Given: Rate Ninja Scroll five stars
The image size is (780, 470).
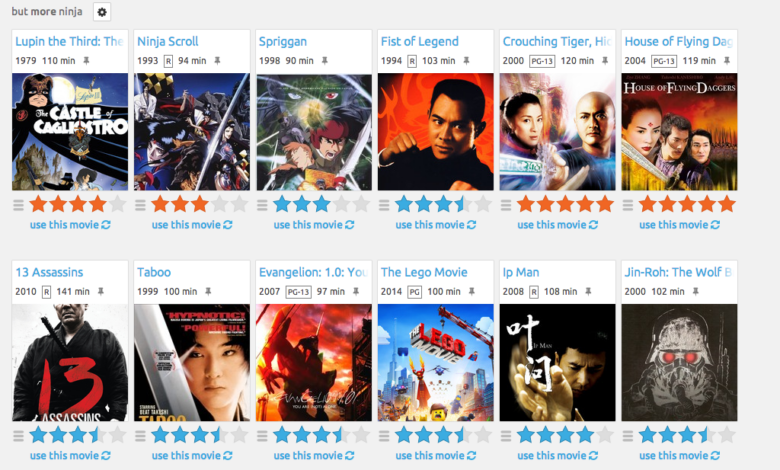Looking at the screenshot, I should point(239,204).
